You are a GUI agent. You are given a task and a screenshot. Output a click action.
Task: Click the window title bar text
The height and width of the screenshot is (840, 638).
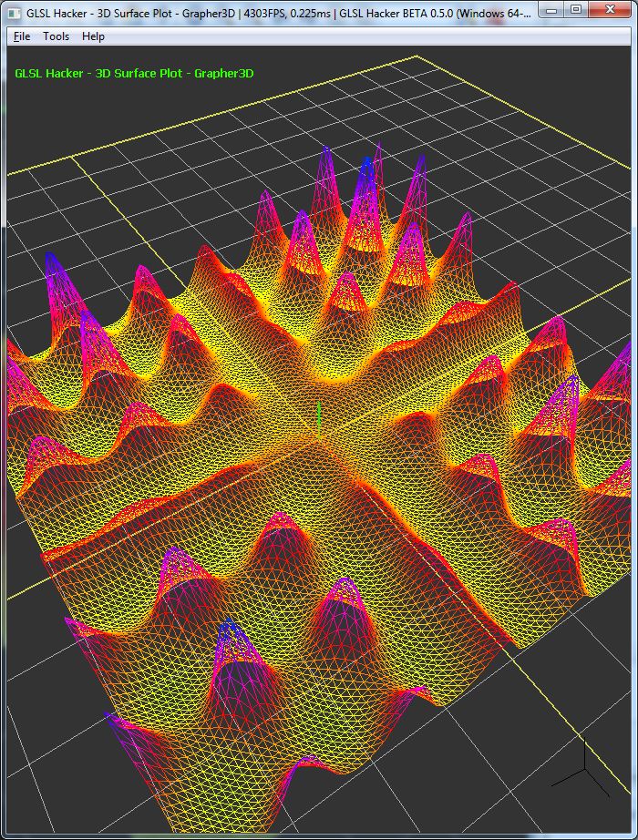278,14
